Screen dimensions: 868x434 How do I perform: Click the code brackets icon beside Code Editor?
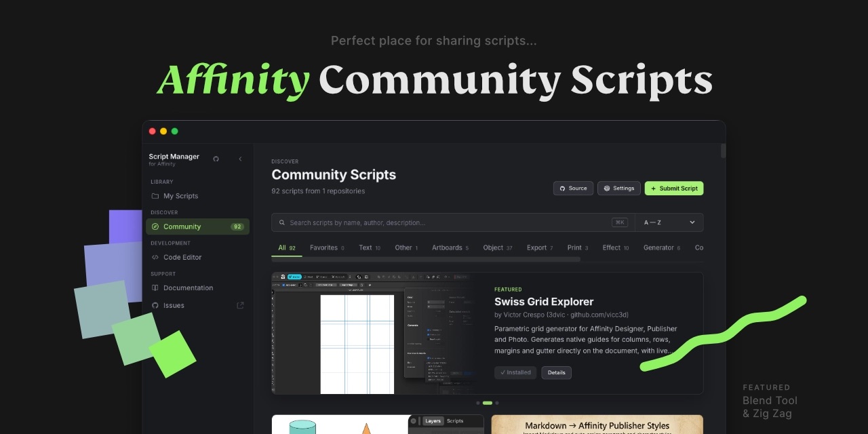(155, 257)
